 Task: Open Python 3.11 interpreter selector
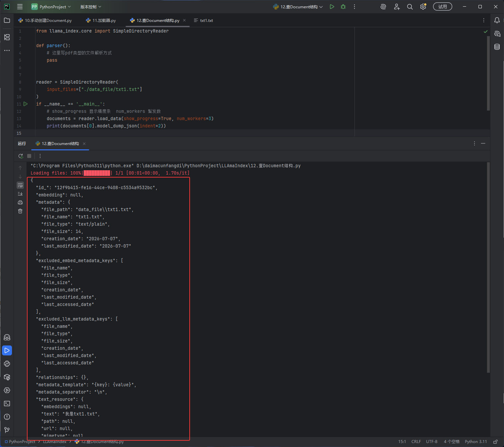(476, 442)
